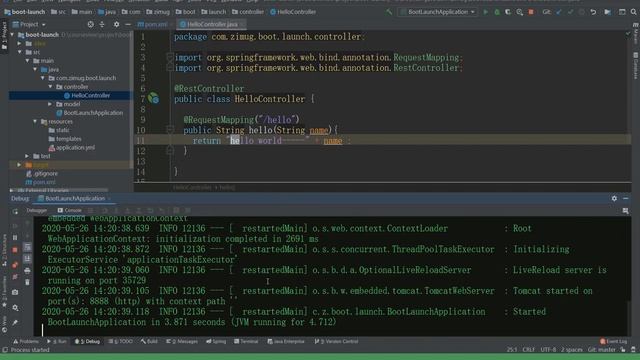Pin the debug tab using the pin icon

coord(15,322)
